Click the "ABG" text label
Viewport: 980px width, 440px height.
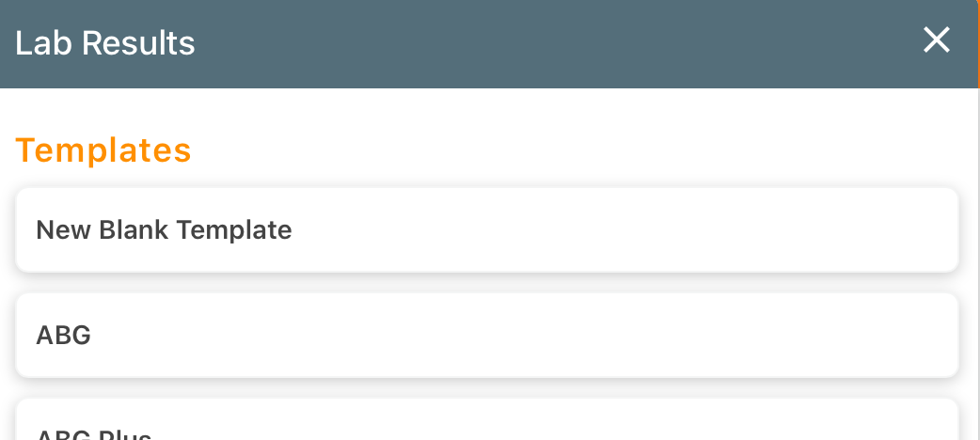click(x=63, y=336)
